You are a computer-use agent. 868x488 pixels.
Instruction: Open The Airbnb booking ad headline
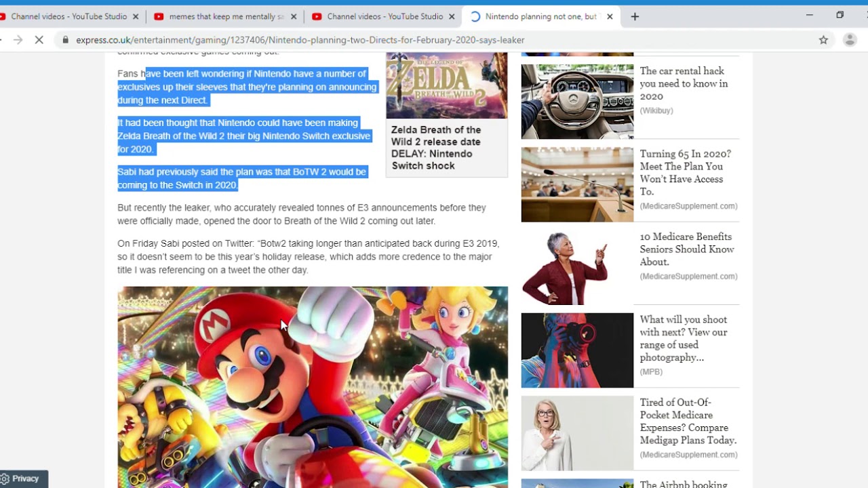pos(684,484)
